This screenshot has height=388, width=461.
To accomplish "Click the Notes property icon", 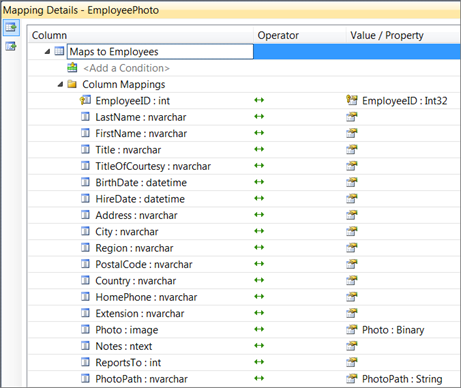I will pos(352,346).
